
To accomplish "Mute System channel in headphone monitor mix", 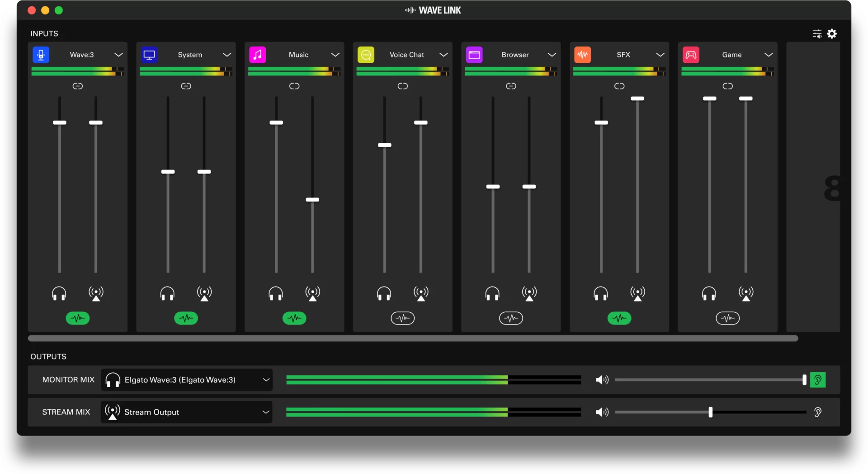I will (x=167, y=294).
